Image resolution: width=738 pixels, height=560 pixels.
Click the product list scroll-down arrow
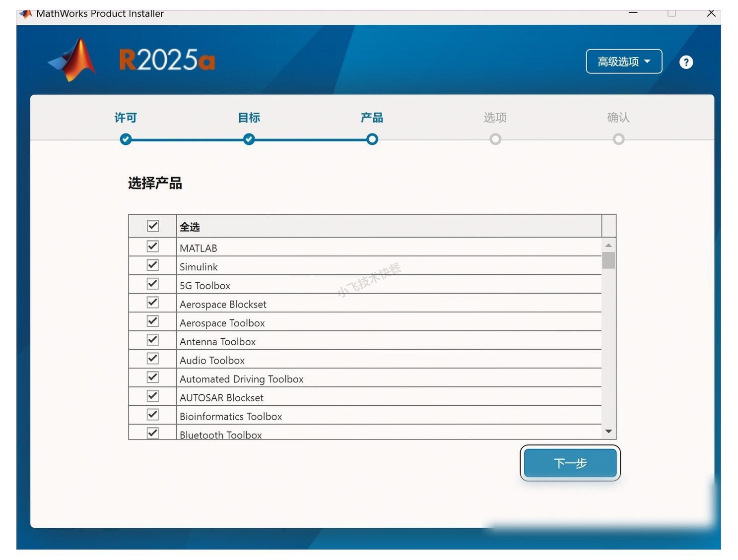click(608, 432)
